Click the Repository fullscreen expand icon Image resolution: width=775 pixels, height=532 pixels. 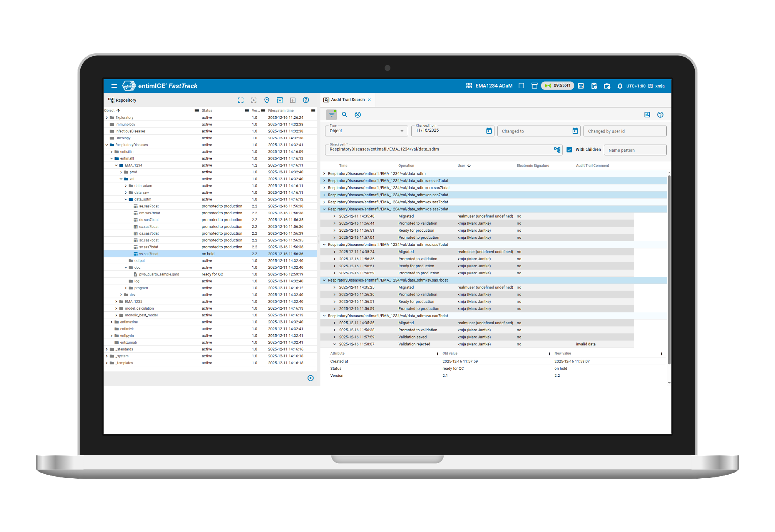241,100
